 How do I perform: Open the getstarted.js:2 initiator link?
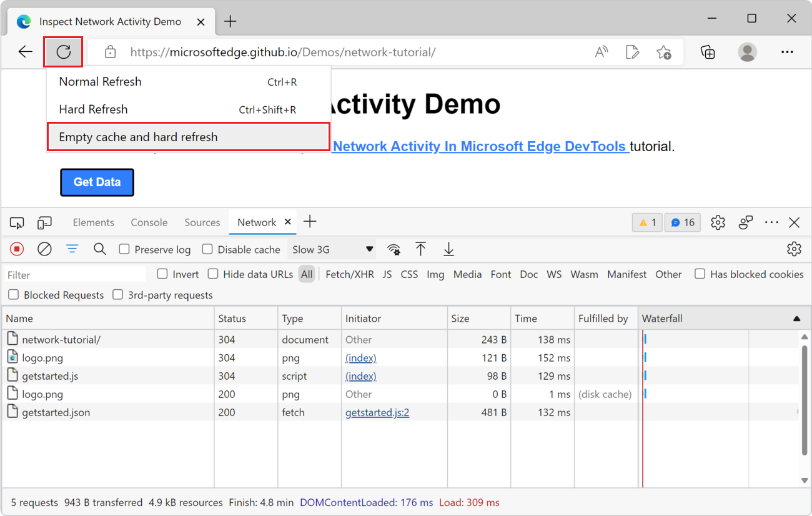[377, 412]
